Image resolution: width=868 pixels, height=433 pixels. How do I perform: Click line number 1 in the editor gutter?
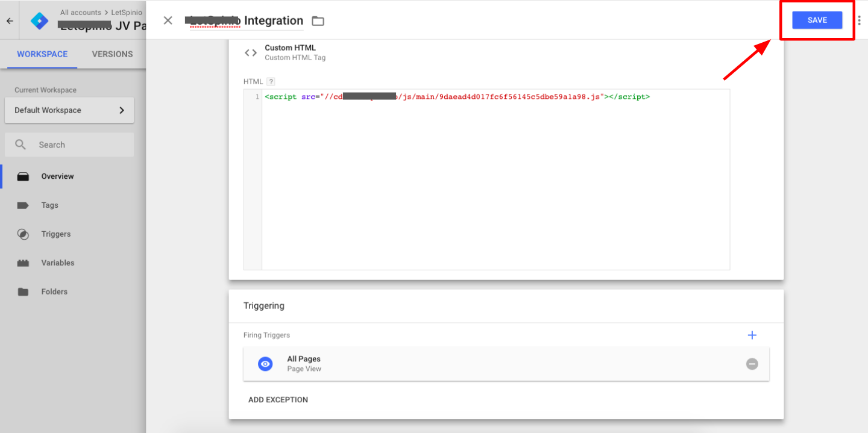click(257, 96)
